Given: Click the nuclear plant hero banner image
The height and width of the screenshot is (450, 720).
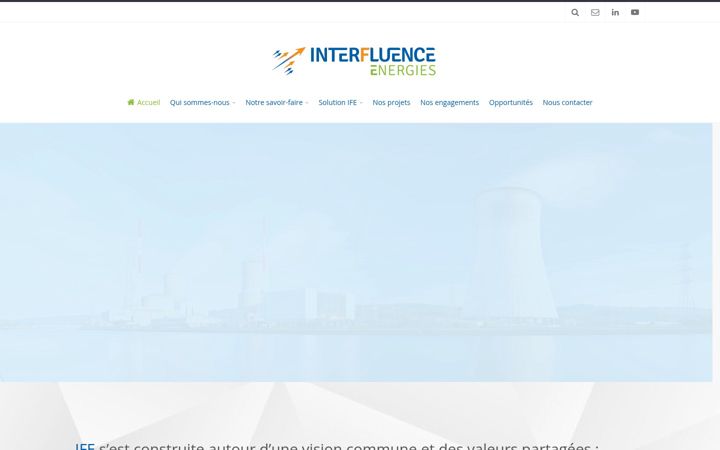Looking at the screenshot, I should click(x=356, y=252).
